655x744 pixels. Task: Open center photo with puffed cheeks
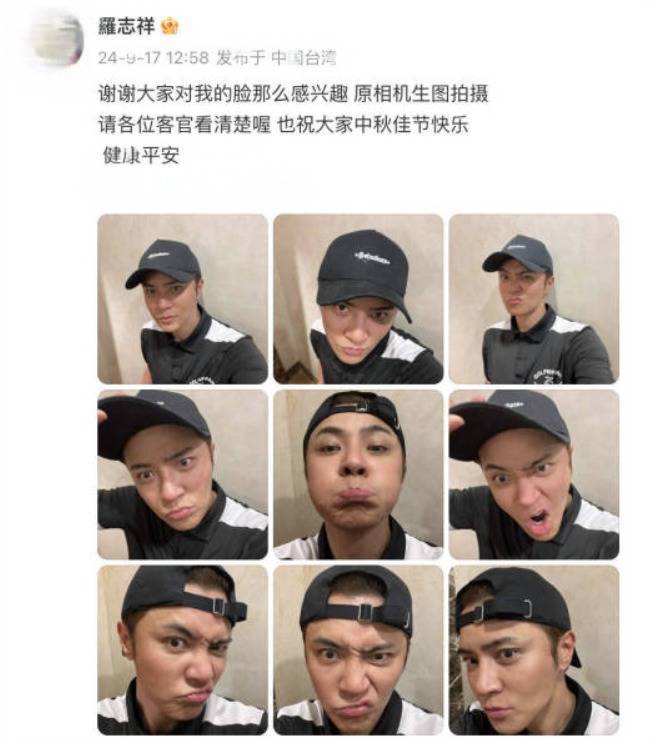(358, 474)
